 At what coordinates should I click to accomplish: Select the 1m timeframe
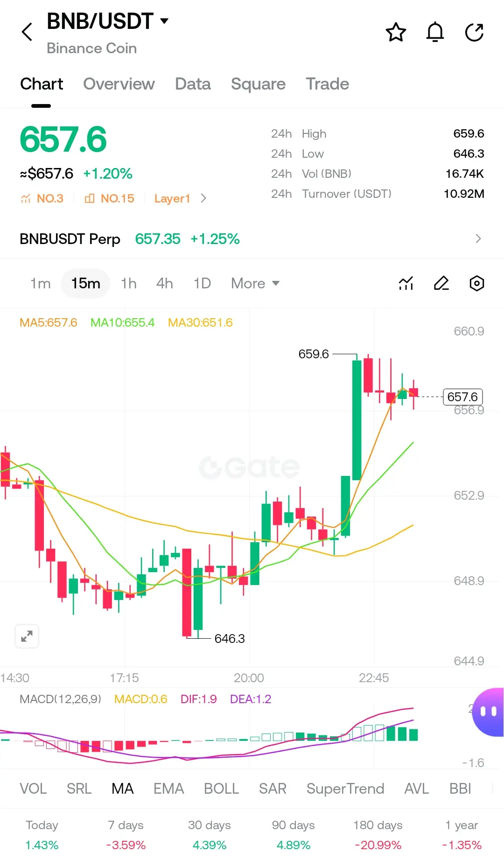click(x=41, y=283)
